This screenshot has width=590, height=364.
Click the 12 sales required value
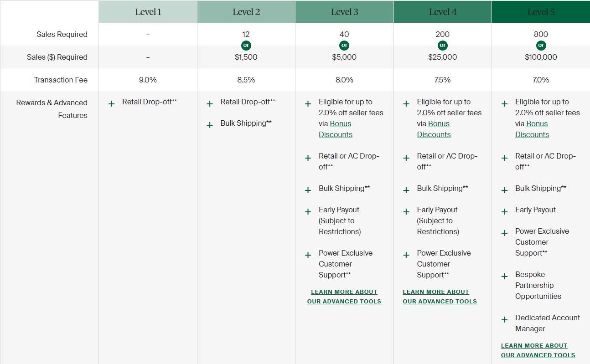246,34
